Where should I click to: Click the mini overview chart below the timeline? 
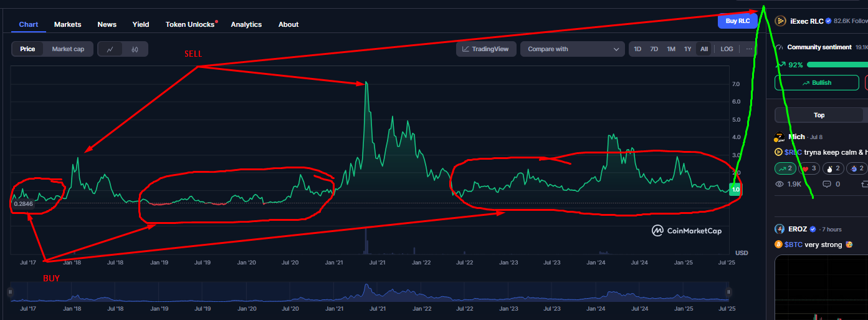click(369, 292)
